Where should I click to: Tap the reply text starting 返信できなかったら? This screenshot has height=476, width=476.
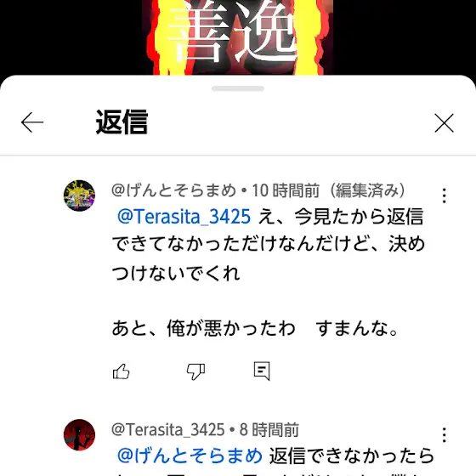[x=352, y=456]
